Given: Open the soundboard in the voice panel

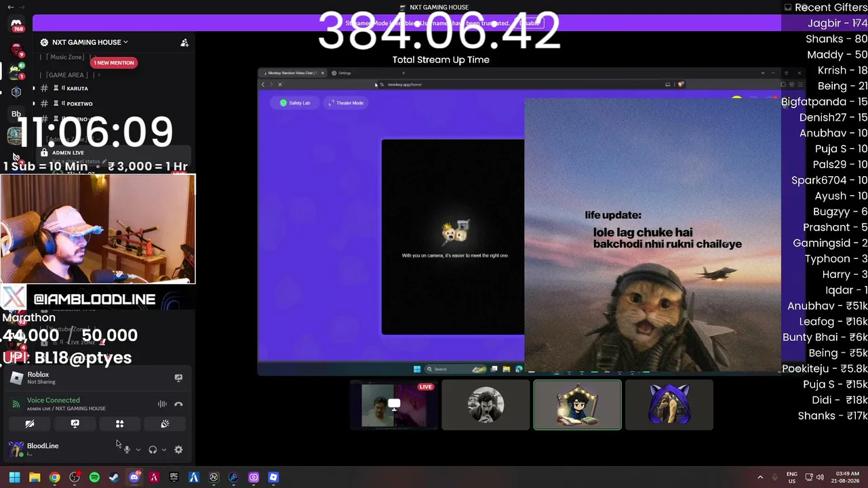Looking at the screenshot, I should (x=164, y=424).
